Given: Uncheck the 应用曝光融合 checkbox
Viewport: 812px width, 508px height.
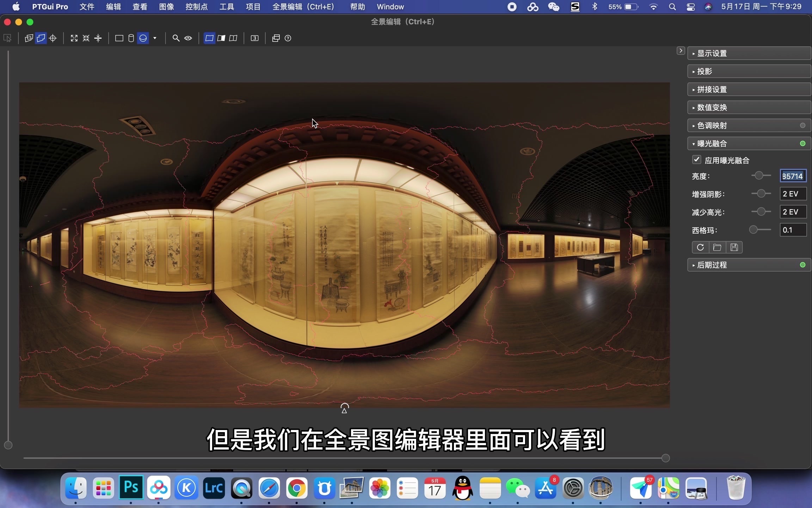Looking at the screenshot, I should coord(696,160).
